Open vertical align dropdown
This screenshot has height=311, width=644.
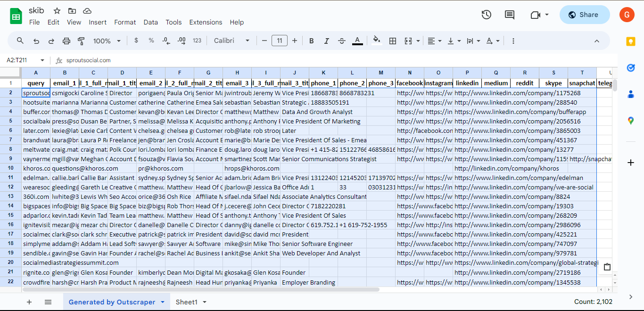[454, 41]
